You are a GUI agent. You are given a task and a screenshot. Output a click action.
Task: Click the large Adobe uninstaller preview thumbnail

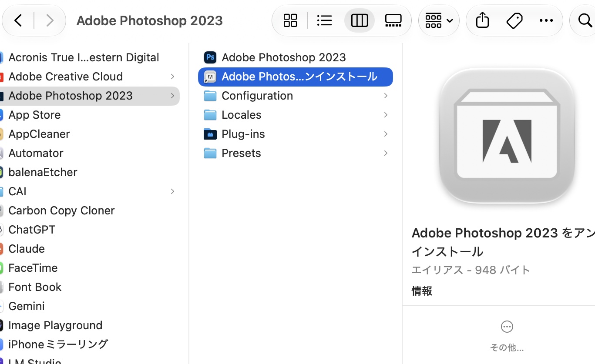point(507,135)
